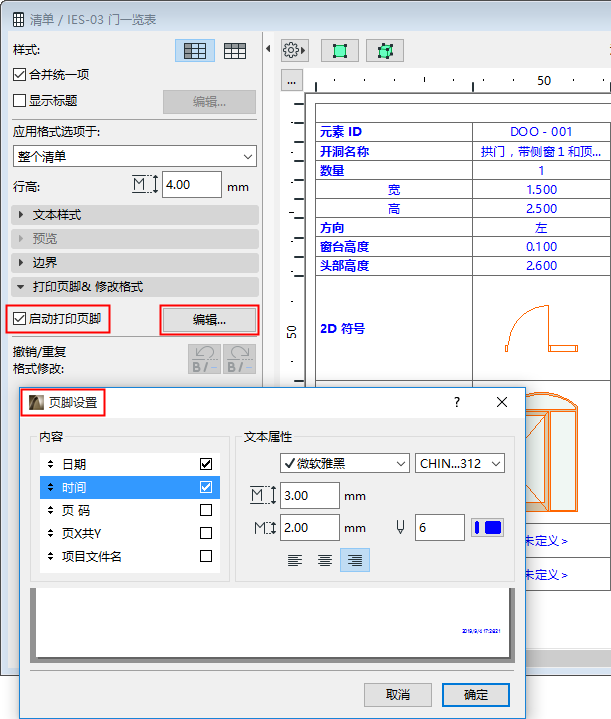Select the 日期 row in content list
This screenshot has width=611, height=719.
coord(130,464)
